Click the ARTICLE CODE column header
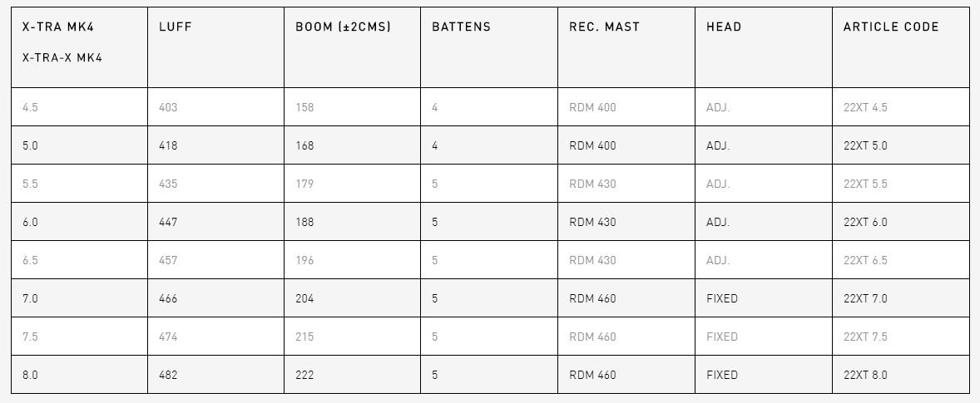980x403 pixels. coord(891,27)
